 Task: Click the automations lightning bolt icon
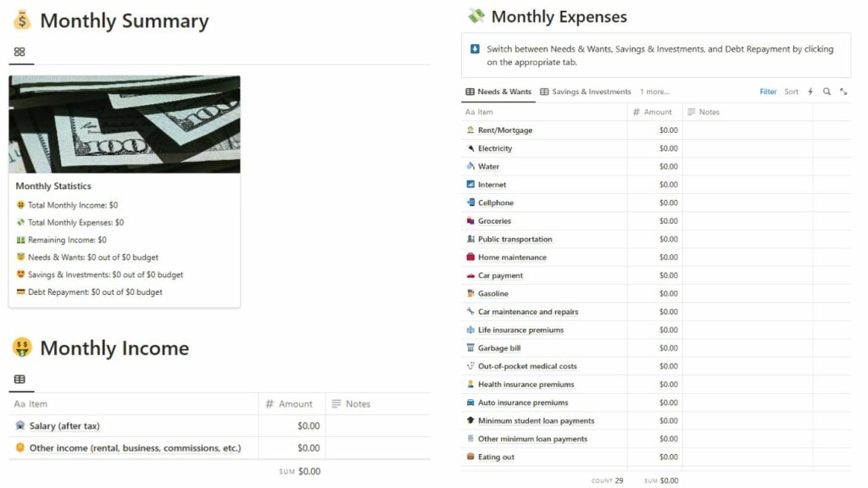click(x=810, y=91)
